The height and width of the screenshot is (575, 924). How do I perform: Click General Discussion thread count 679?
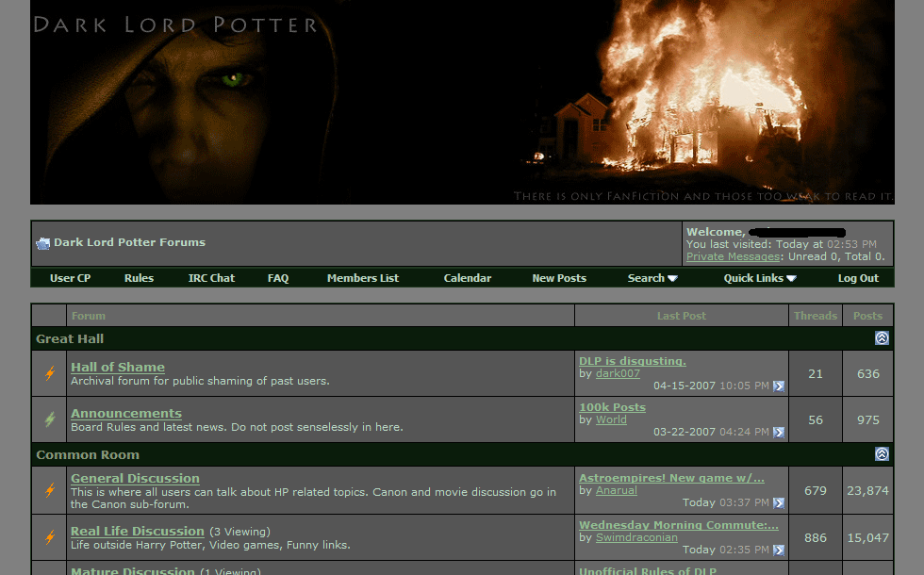(816, 491)
